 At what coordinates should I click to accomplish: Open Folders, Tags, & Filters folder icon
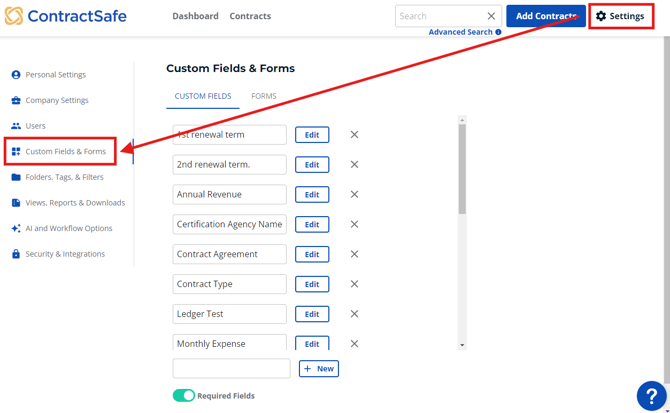[16, 177]
